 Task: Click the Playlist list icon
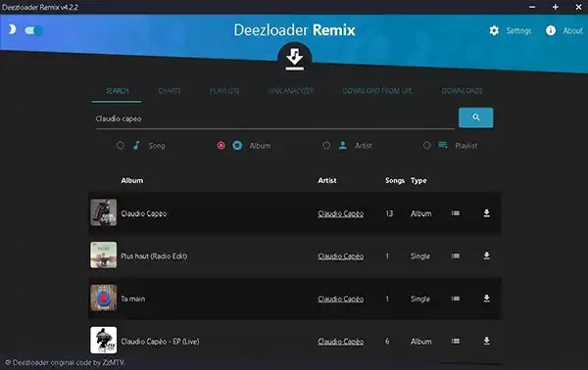[443, 145]
